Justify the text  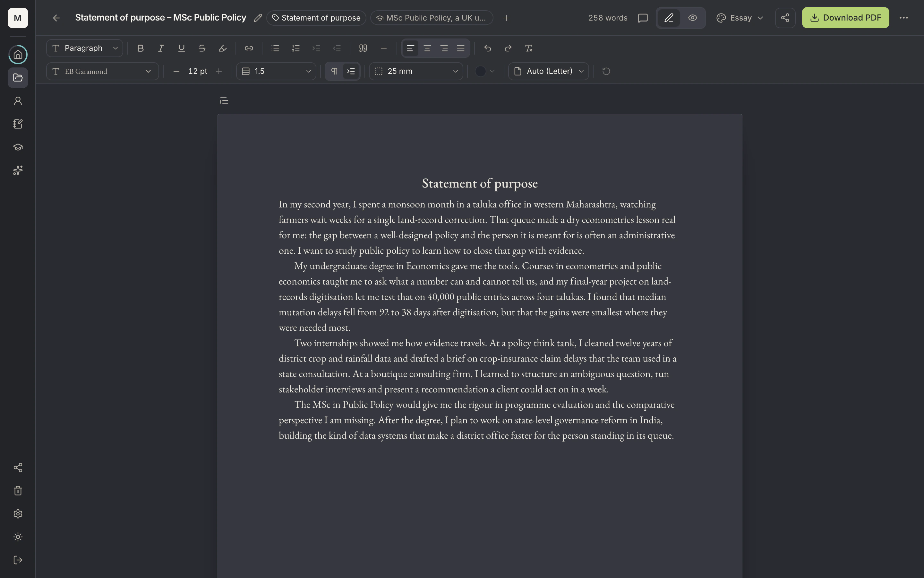(461, 48)
